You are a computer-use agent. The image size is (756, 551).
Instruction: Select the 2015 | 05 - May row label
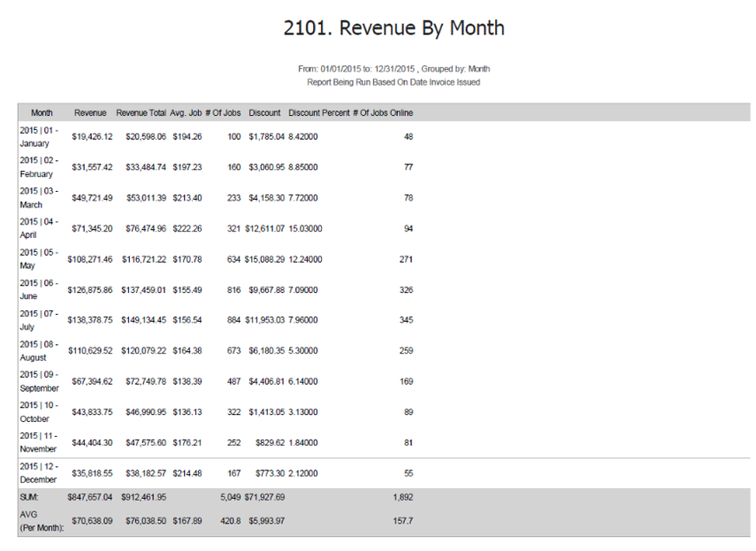pos(39,259)
